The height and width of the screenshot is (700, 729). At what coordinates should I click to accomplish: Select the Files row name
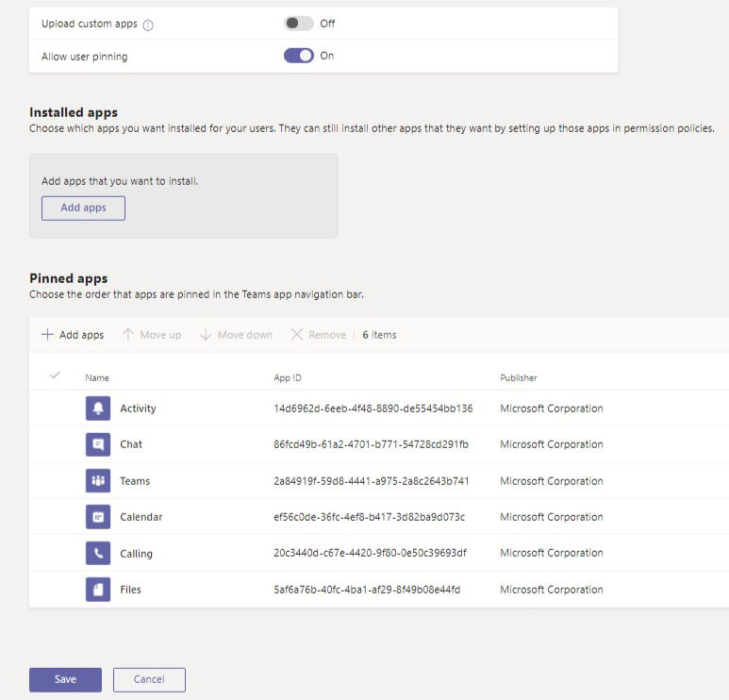(130, 590)
